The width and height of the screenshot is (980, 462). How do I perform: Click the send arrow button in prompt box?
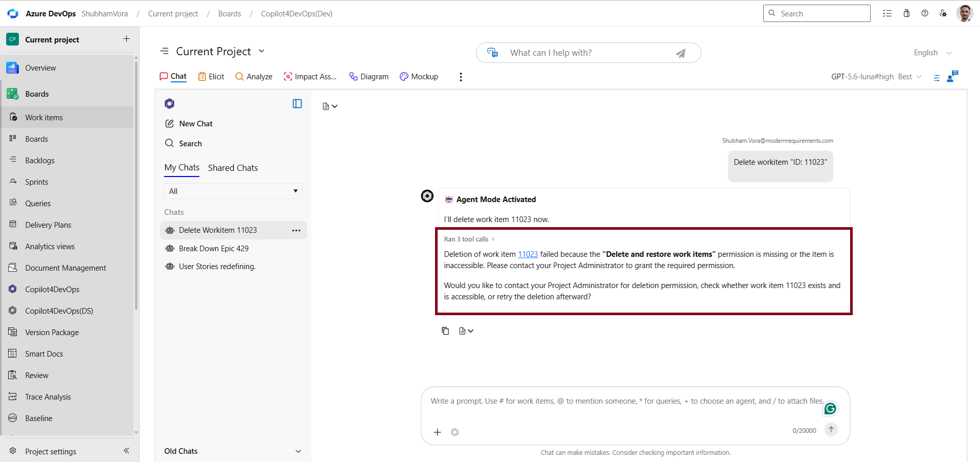(831, 430)
